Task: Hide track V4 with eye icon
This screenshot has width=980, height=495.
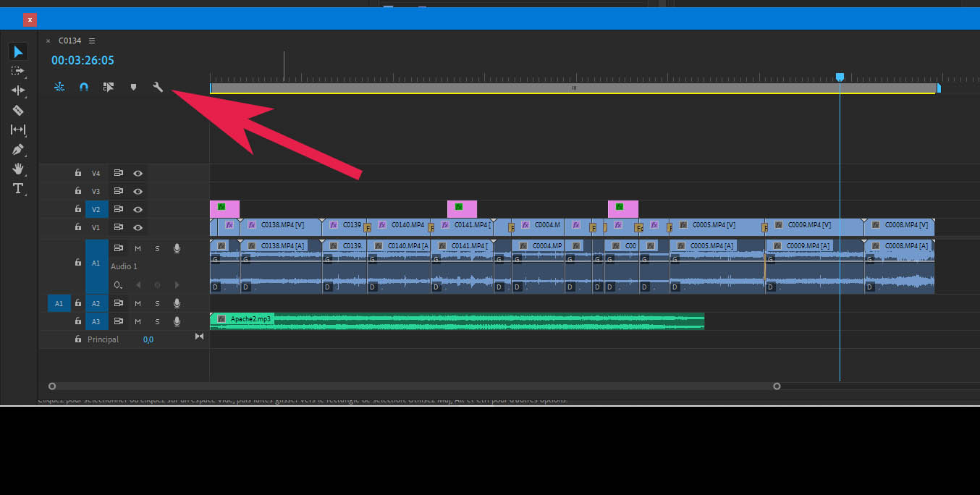Action: pyautogui.click(x=138, y=173)
